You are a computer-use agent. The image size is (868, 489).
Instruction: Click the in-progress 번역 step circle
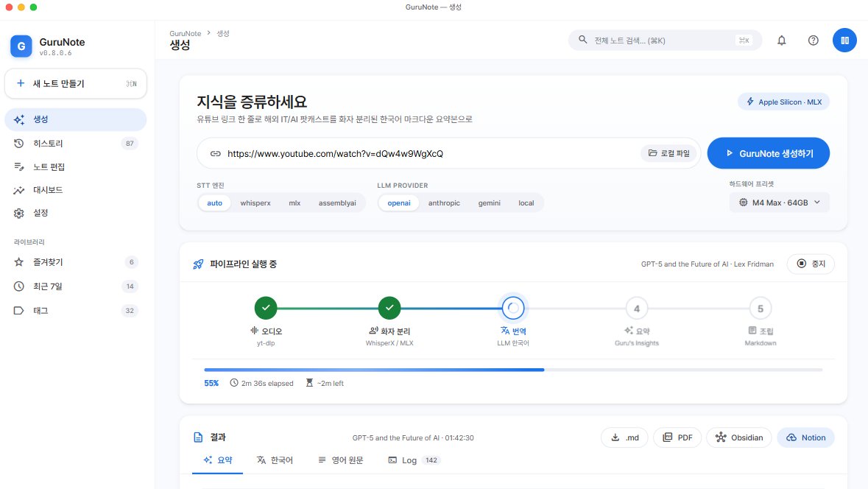513,308
